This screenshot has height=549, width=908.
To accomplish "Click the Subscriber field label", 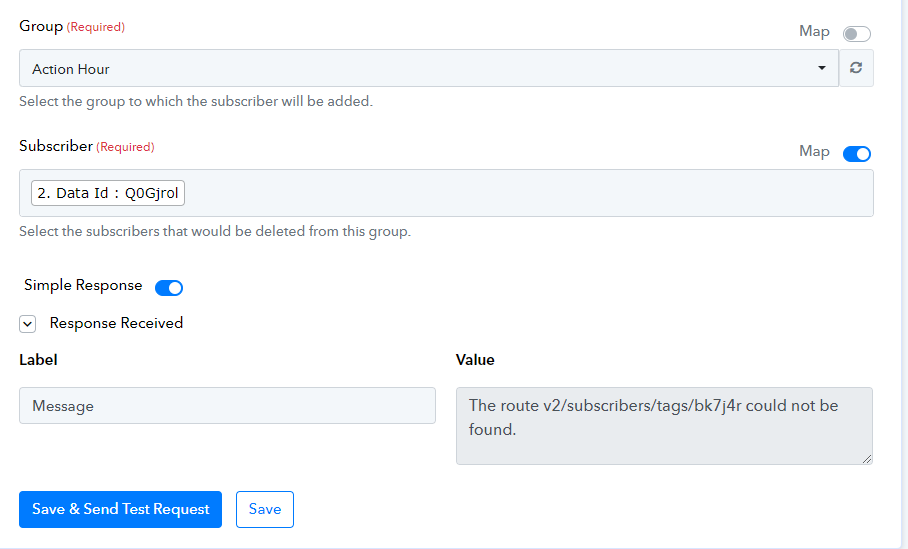I will 56,146.
